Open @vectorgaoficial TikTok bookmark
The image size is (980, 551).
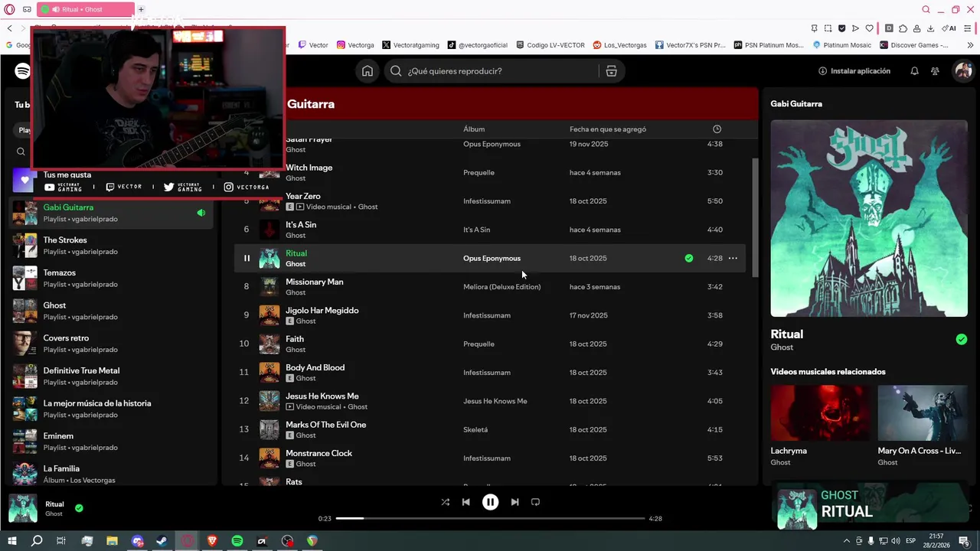pos(478,45)
